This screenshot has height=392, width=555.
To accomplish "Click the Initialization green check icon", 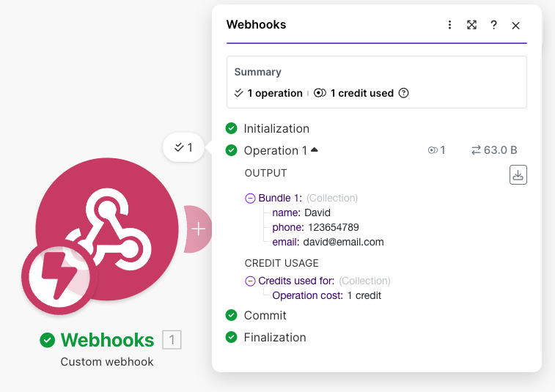I will (232, 128).
